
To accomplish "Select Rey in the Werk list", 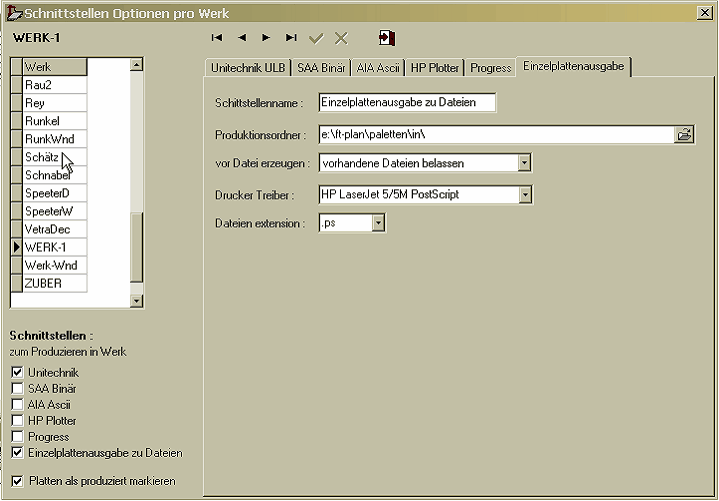I will (55, 103).
